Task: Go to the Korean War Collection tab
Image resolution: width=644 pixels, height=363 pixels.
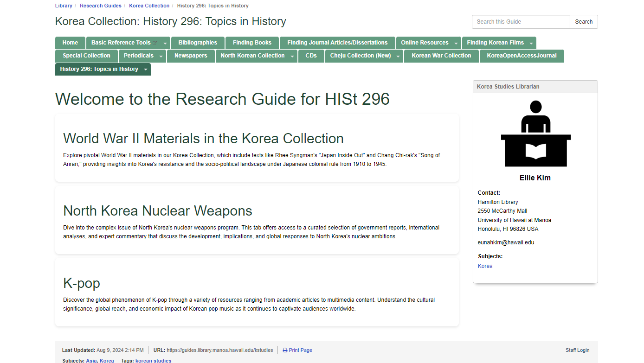Action: (441, 56)
